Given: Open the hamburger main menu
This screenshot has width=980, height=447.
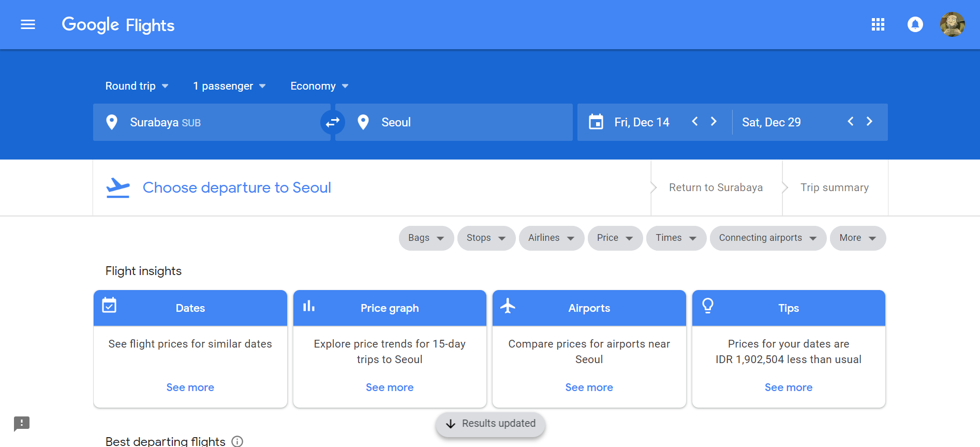Looking at the screenshot, I should pos(28,24).
